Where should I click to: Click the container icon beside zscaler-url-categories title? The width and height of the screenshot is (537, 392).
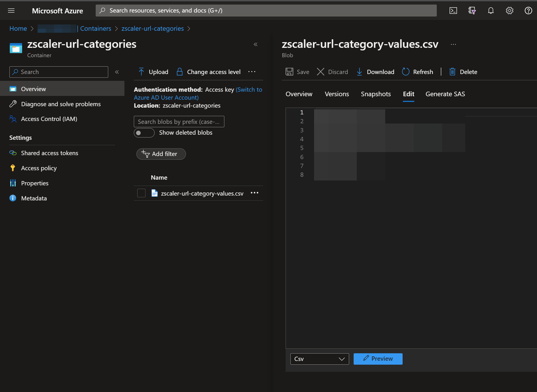coord(16,48)
